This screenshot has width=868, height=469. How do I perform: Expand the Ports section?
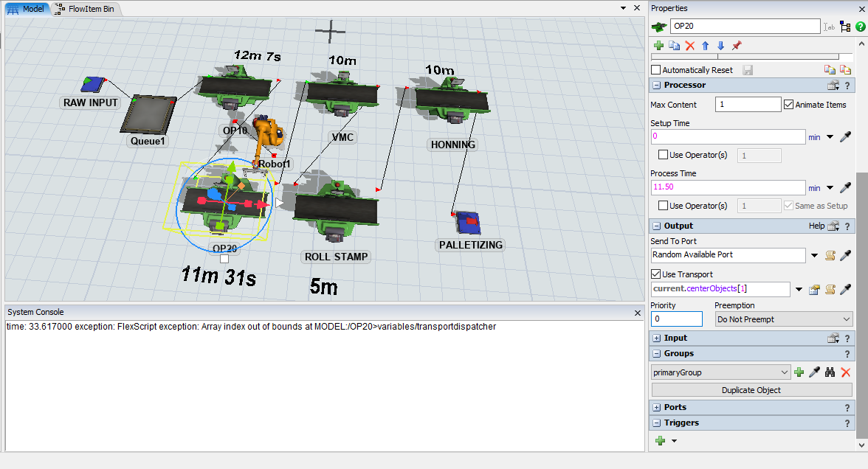[x=657, y=407]
